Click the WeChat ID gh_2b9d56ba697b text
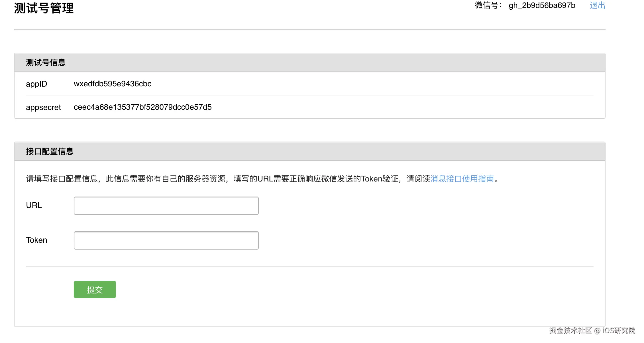The width and height of the screenshot is (644, 343). (x=542, y=5)
